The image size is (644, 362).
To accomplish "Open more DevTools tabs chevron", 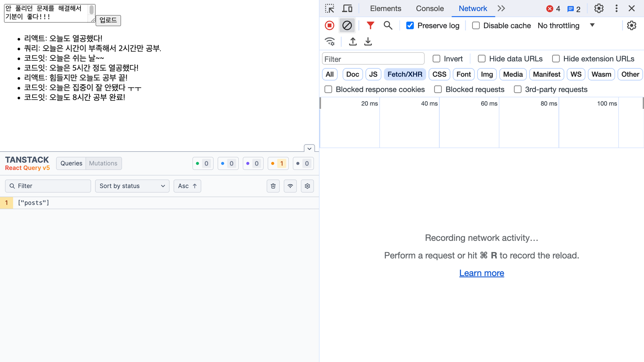I will tap(501, 8).
